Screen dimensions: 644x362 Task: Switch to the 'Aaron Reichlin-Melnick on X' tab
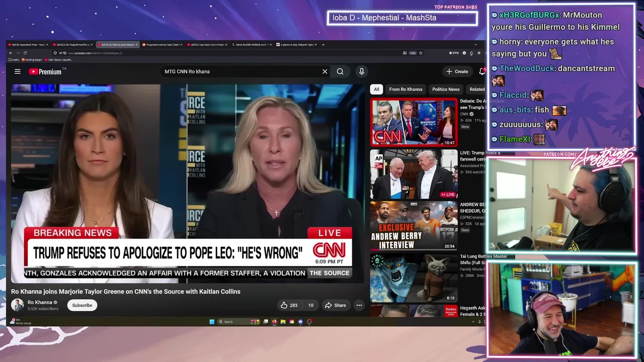pyautogui.click(x=252, y=45)
